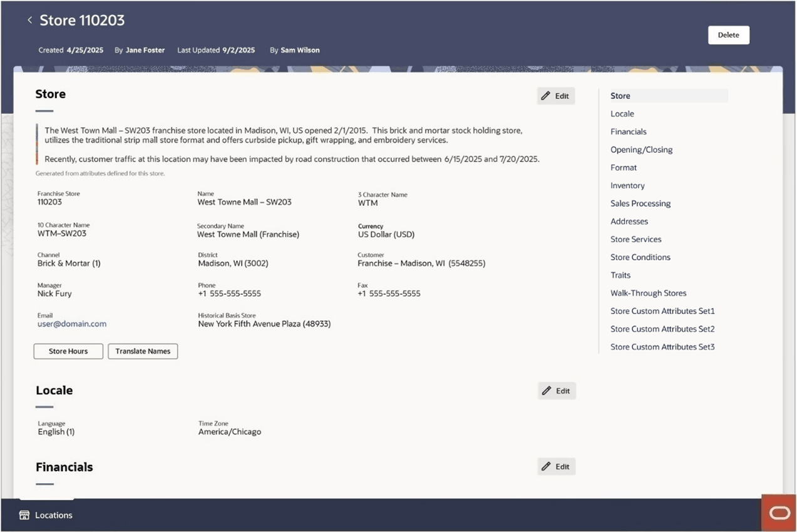Select Sales Processing from the navigation list
The image size is (797, 532).
tap(640, 203)
